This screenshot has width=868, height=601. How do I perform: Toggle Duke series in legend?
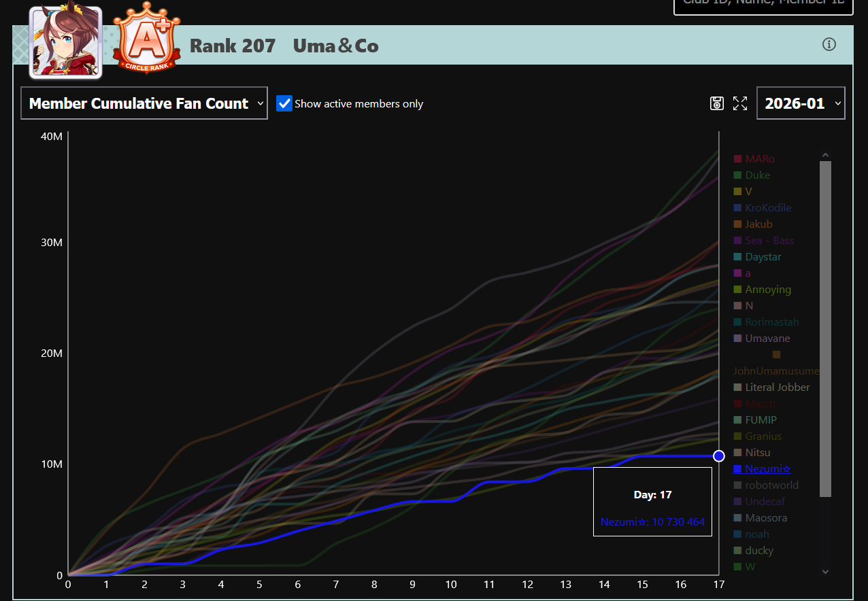pyautogui.click(x=752, y=175)
